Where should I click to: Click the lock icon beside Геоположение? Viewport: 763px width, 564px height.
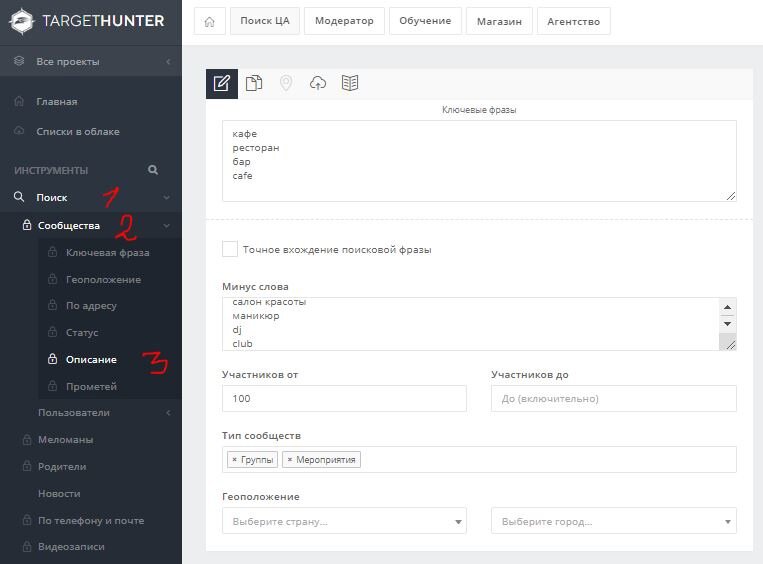pos(52,279)
